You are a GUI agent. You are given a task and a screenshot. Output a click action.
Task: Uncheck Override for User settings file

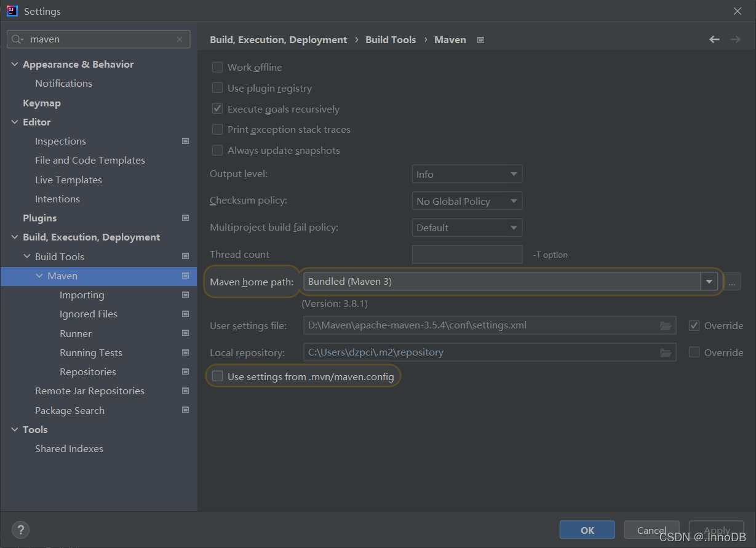(x=694, y=325)
